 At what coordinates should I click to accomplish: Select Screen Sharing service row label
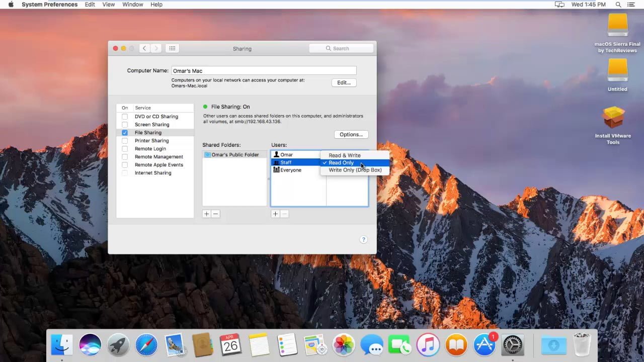coord(152,125)
